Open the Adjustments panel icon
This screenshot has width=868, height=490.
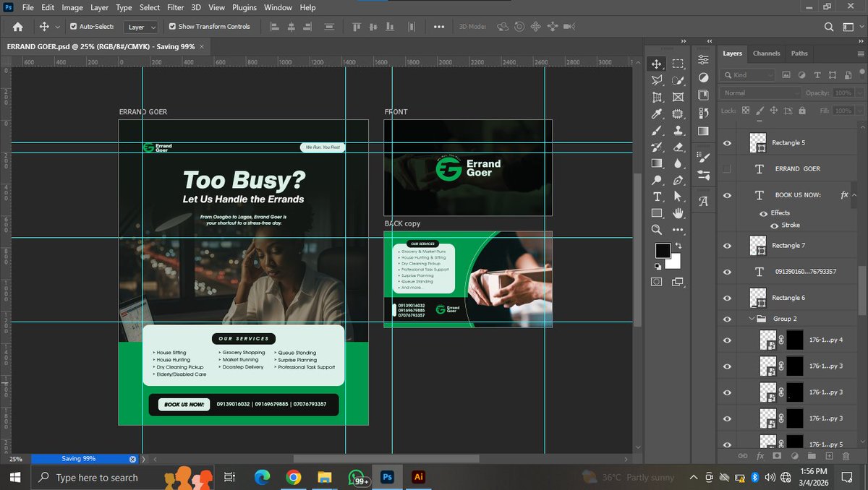coord(703,77)
